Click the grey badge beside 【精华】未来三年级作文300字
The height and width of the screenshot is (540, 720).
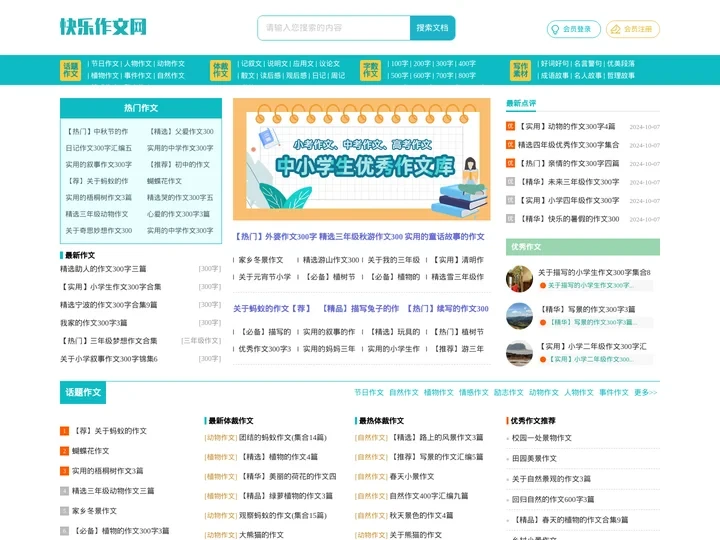click(510, 181)
